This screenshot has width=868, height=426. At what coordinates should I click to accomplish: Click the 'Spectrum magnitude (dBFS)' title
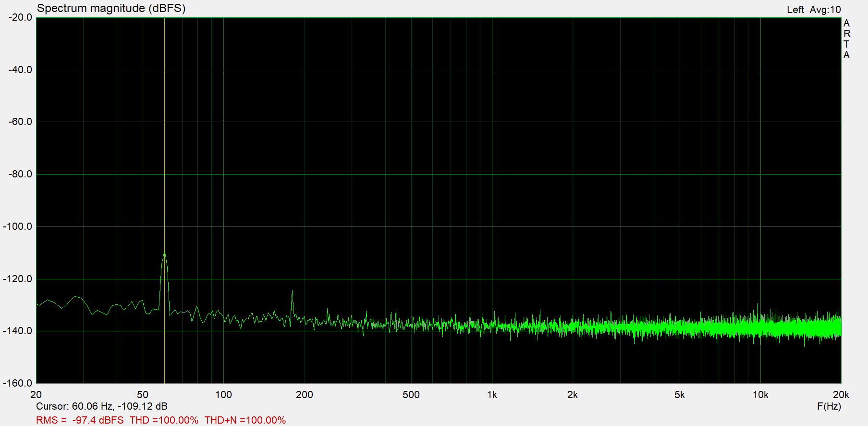click(111, 8)
